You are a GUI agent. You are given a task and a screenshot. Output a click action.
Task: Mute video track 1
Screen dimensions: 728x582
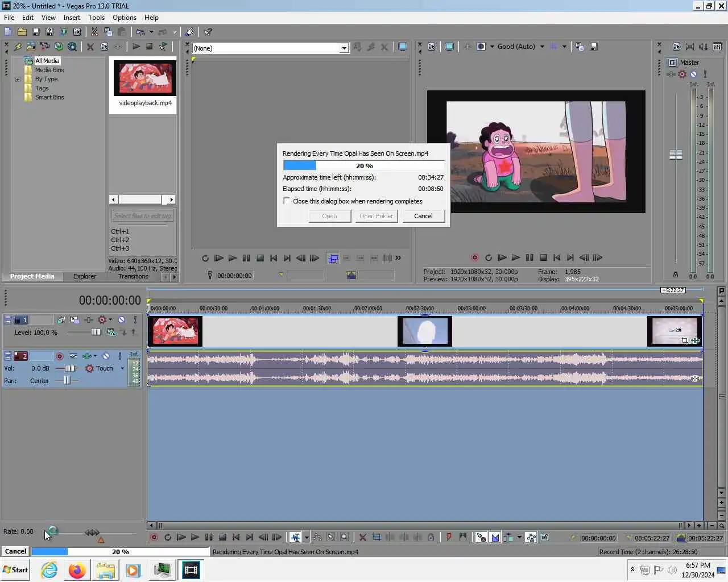click(121, 320)
